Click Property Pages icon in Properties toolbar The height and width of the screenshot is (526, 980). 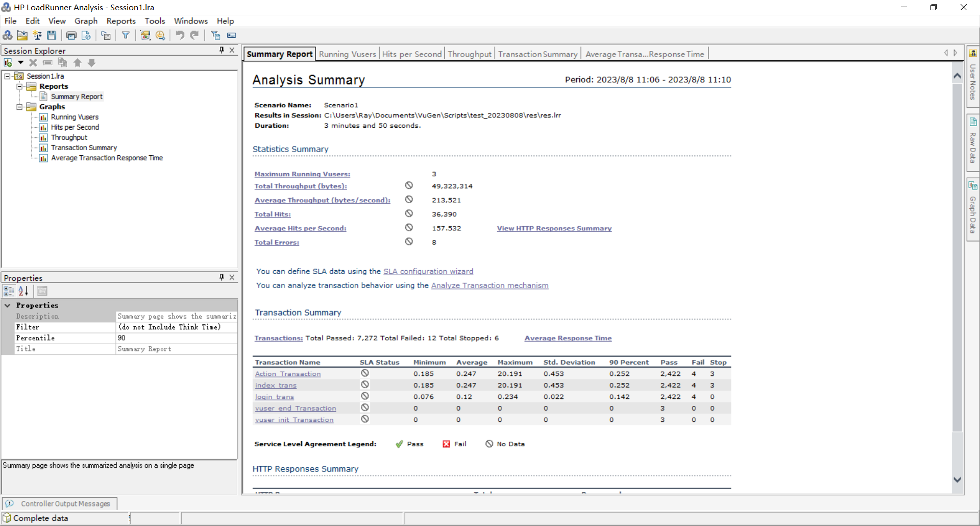[x=42, y=291]
